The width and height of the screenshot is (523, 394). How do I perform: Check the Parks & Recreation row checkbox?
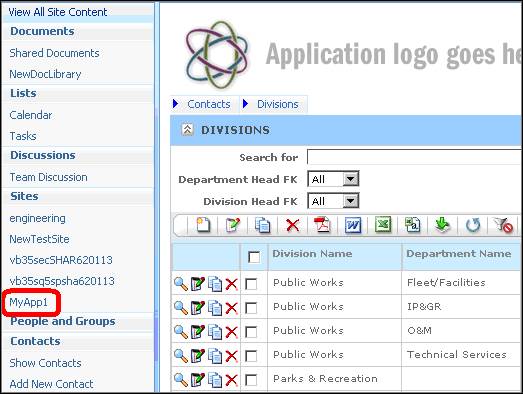[251, 380]
